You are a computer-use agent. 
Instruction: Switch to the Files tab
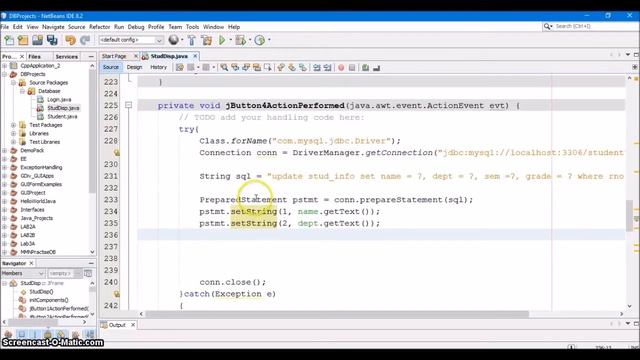[x=34, y=56]
